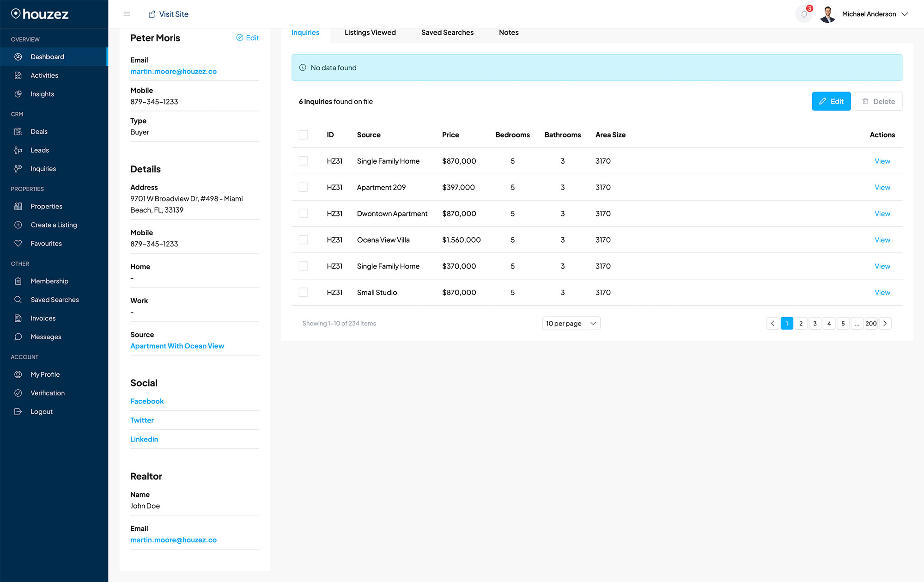Click the Inquiries sidebar icon
The height and width of the screenshot is (582, 924).
coord(18,169)
